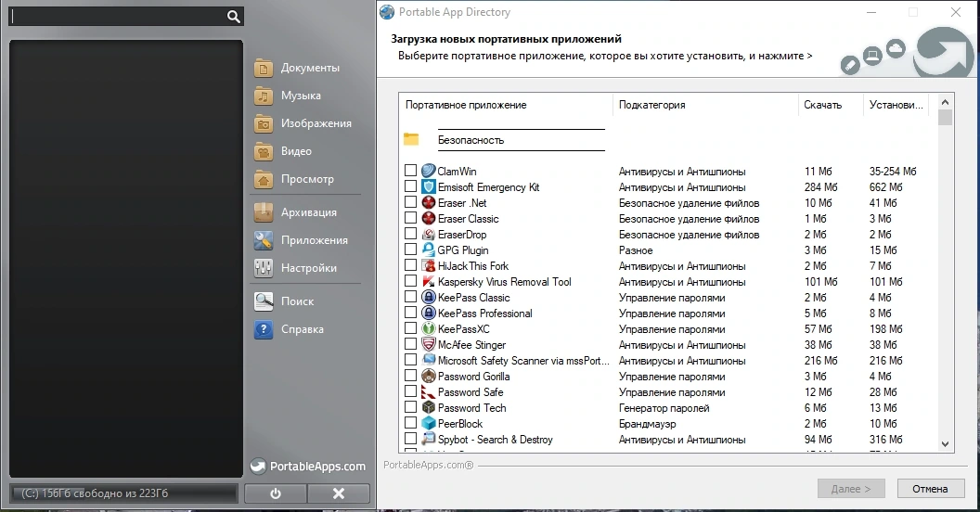The height and width of the screenshot is (512, 980).
Task: Click the drive free space status bar
Action: (x=123, y=493)
